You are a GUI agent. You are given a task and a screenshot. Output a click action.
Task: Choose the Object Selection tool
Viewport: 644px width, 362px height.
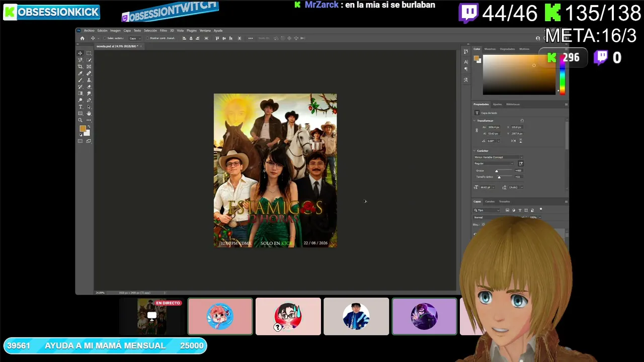[x=89, y=60]
